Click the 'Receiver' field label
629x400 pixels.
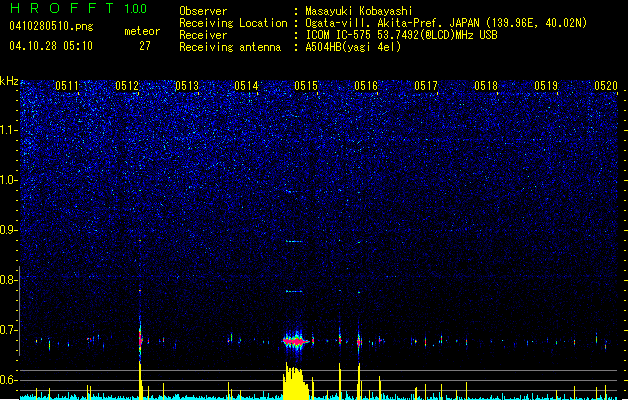click(203, 35)
